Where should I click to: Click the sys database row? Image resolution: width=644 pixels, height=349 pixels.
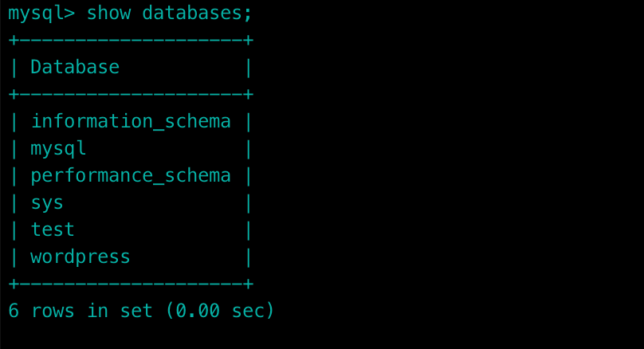[47, 203]
